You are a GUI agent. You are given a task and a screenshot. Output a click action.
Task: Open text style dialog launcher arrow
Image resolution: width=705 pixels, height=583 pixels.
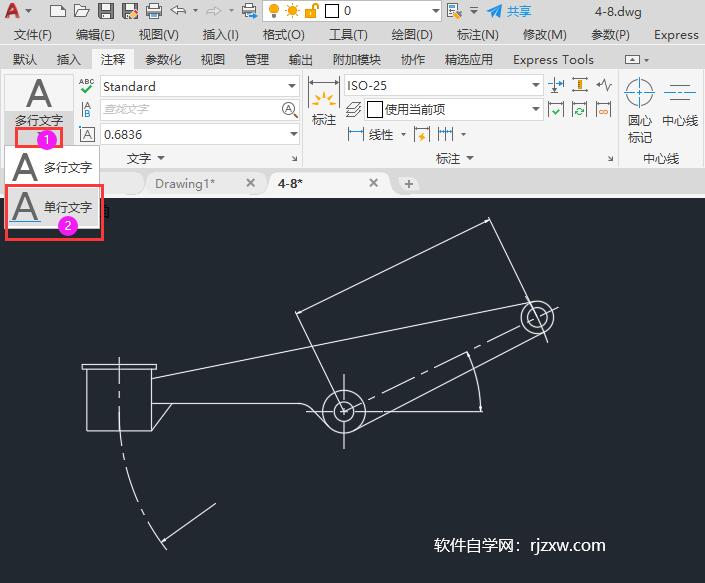point(294,158)
